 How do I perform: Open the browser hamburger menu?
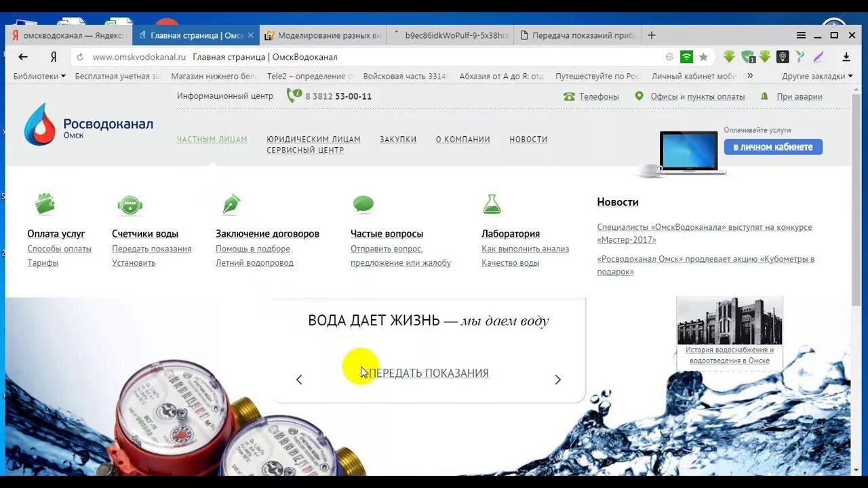pyautogui.click(x=801, y=35)
